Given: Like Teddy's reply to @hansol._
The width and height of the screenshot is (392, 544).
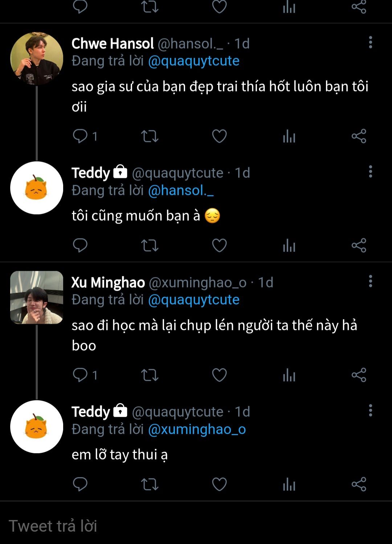Looking at the screenshot, I should pos(219,246).
